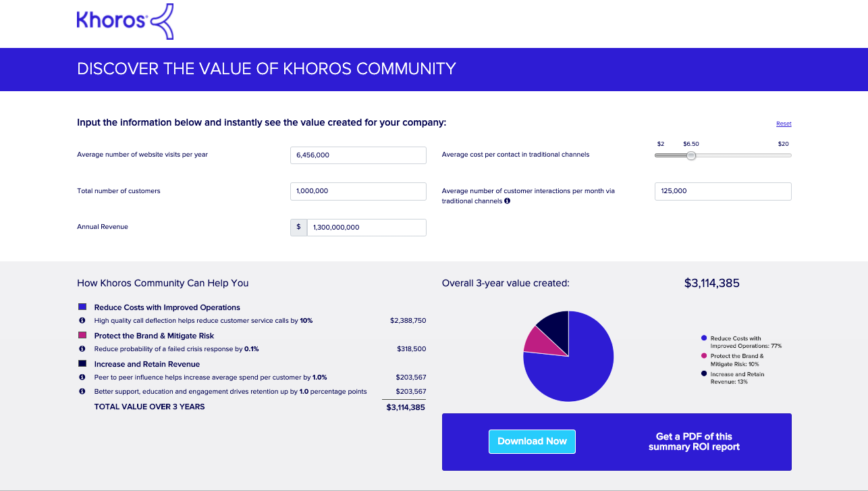Click the cost per contact slider handle
This screenshot has width=868, height=491.
pyautogui.click(x=690, y=155)
